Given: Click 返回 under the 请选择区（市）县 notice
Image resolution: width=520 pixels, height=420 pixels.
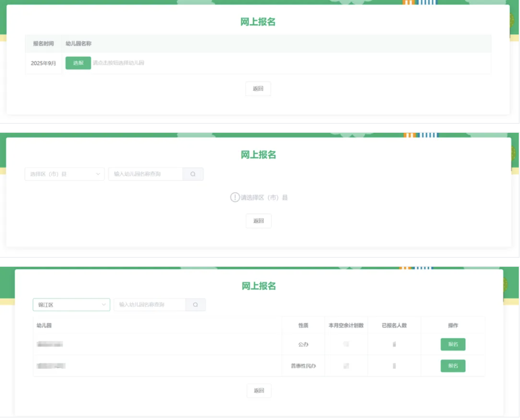Looking at the screenshot, I should (258, 221).
